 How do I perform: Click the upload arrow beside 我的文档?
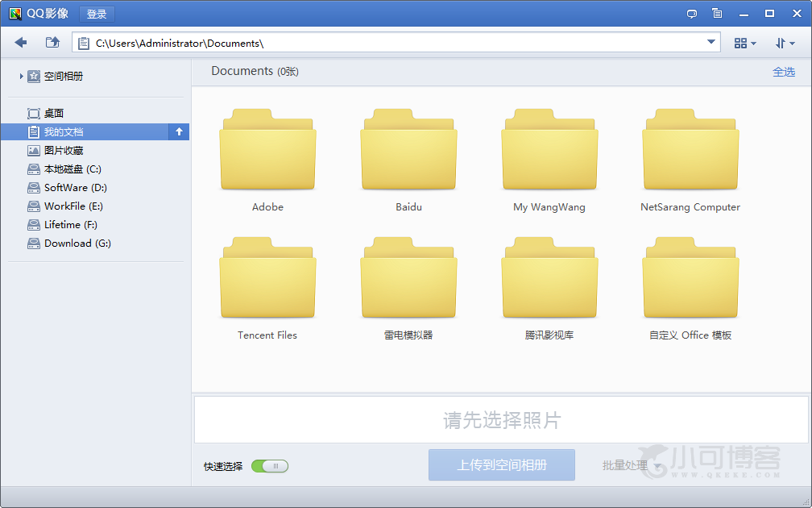[x=179, y=131]
